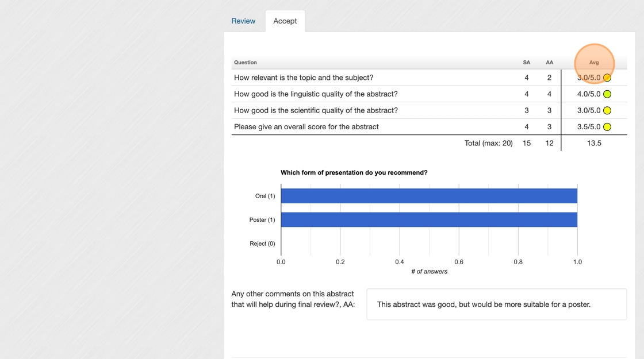Image resolution: width=644 pixels, height=359 pixels.
Task: Select the linguistic quality question row
Action: point(316,94)
